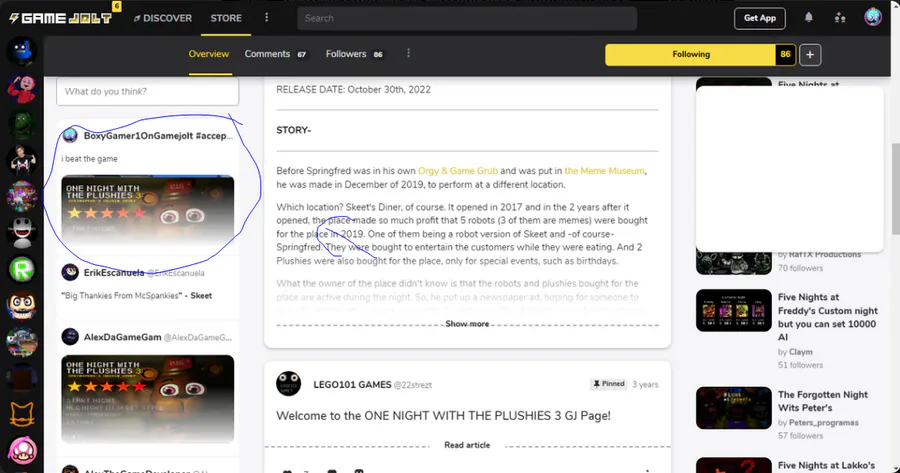Open the pink mushroom community icon

pyautogui.click(x=22, y=451)
